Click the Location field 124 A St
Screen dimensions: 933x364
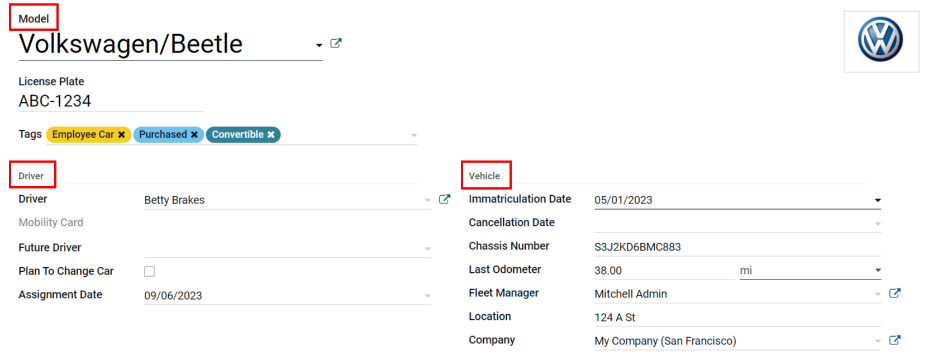pyautogui.click(x=737, y=318)
